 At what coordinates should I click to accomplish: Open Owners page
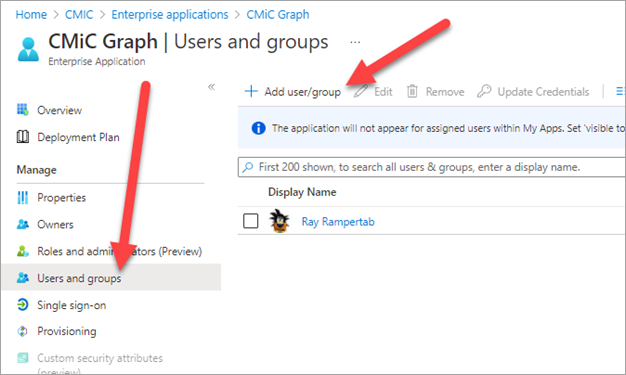[x=55, y=224]
